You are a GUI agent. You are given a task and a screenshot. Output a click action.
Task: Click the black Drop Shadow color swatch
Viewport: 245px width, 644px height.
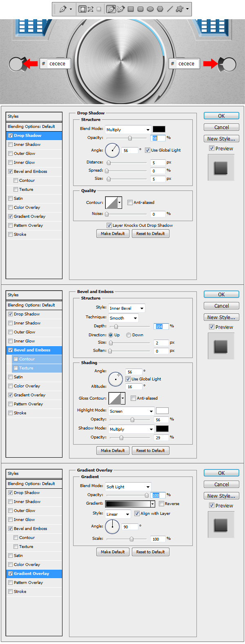[x=159, y=129]
